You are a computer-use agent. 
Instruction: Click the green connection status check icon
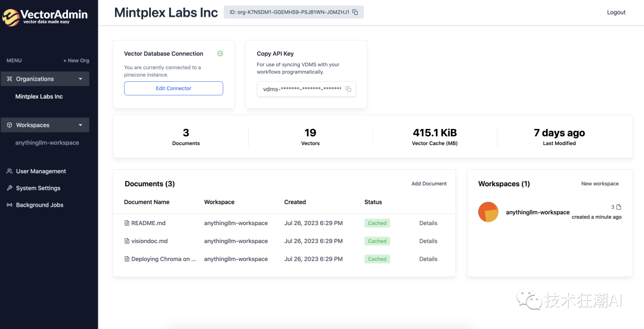(x=220, y=54)
